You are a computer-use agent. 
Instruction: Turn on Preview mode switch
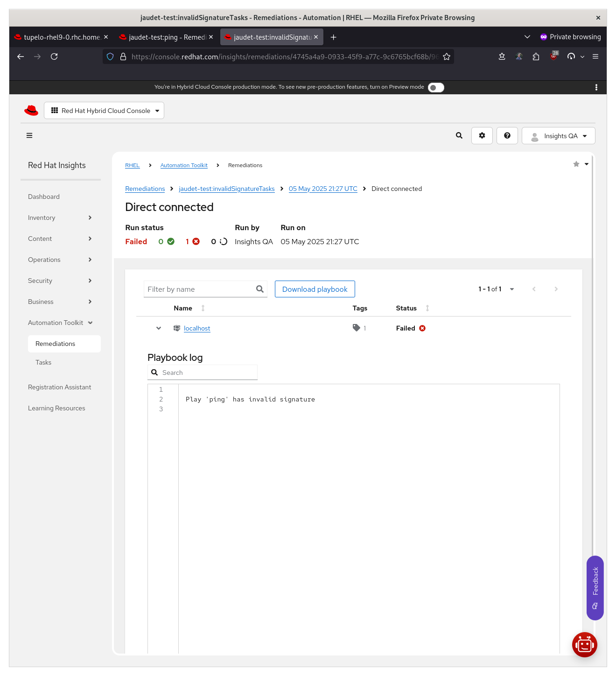pyautogui.click(x=436, y=87)
